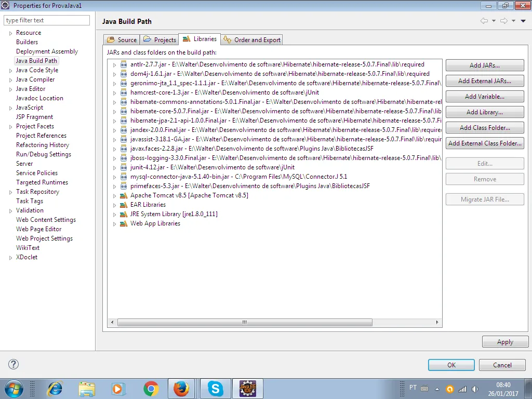The image size is (532, 399).
Task: Click the jar icon beside antlr-2.7.7.jar
Action: point(124,64)
